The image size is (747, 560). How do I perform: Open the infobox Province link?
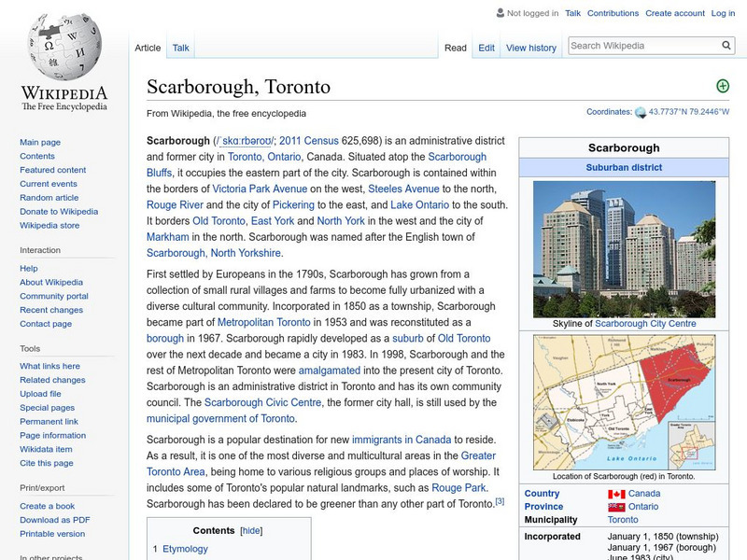[x=543, y=507]
